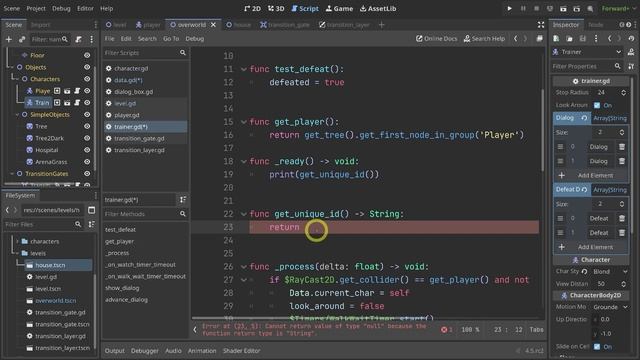Stop the running project

pos(536,8)
